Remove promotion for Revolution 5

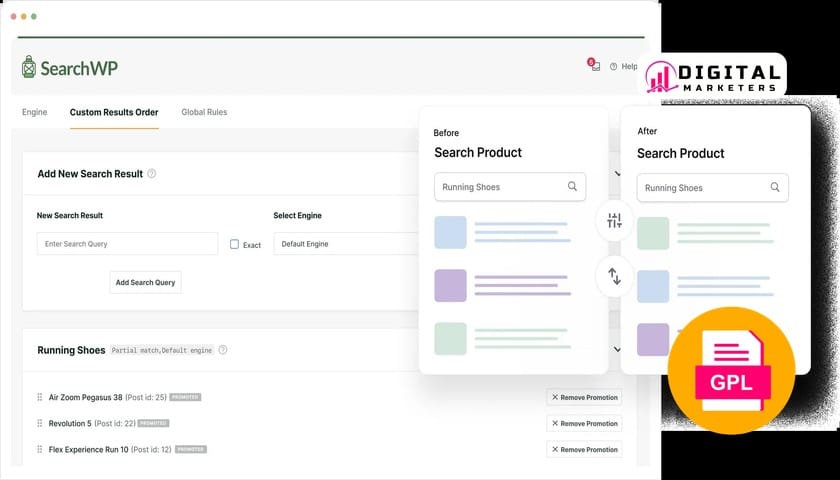coord(584,424)
